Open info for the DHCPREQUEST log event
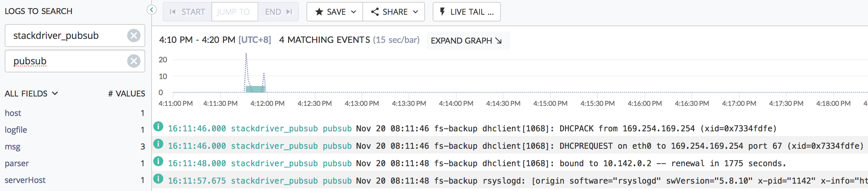The height and width of the screenshot is (191, 868). [x=158, y=144]
